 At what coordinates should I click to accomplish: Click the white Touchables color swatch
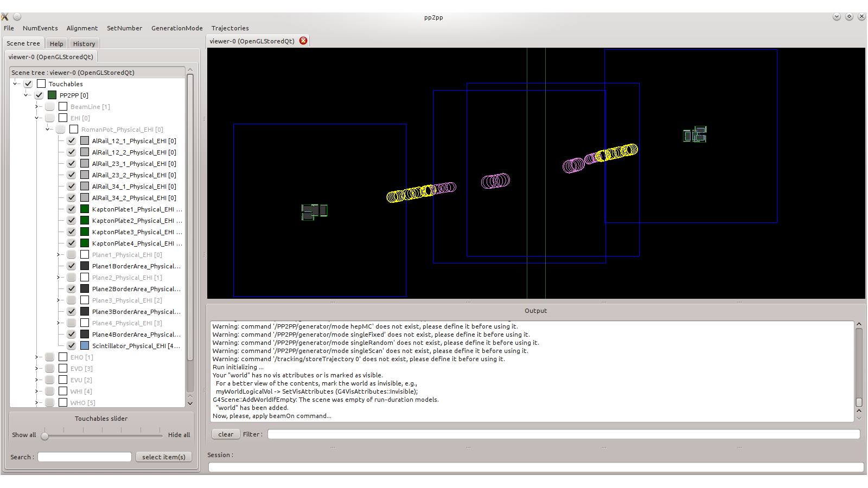pos(41,84)
